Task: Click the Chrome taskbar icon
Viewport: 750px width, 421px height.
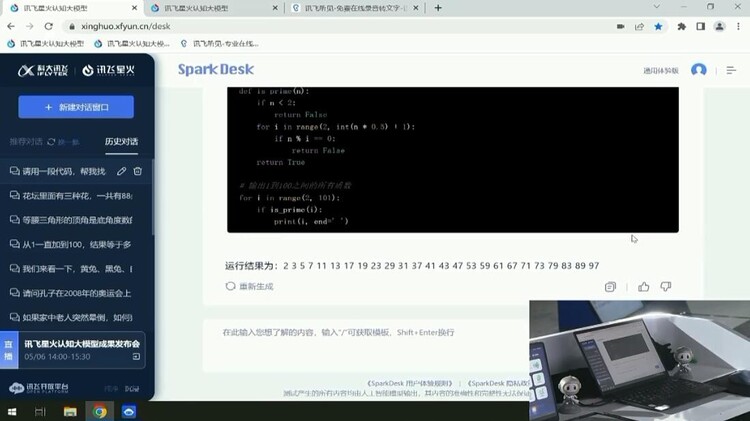Action: tap(99, 411)
